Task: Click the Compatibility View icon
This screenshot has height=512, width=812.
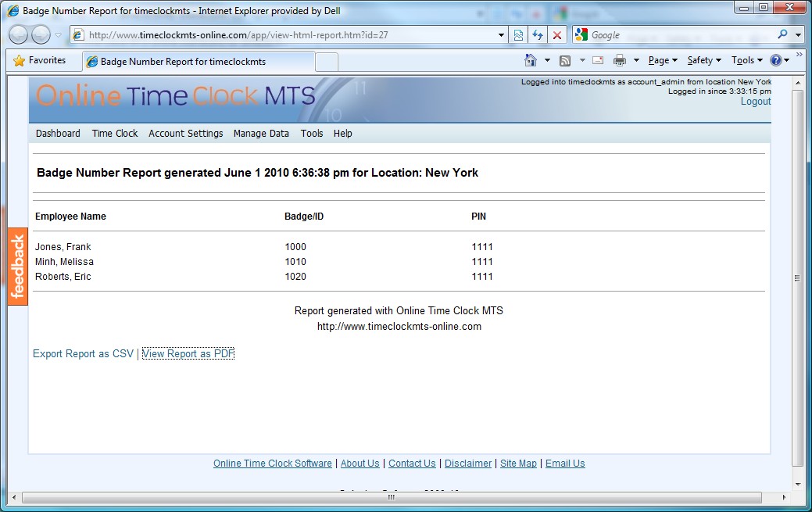Action: point(518,35)
